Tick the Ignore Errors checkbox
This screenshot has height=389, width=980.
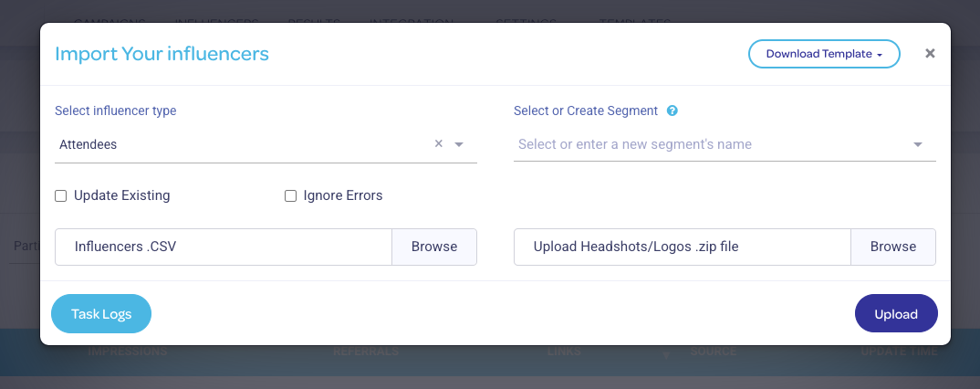pyautogui.click(x=291, y=195)
